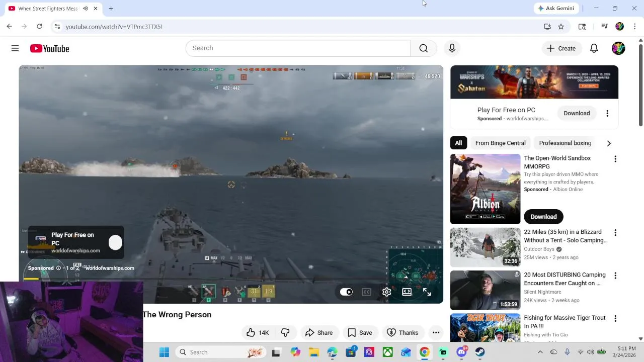Open the YouTube hamburger guide menu
Image resolution: width=644 pixels, height=362 pixels.
[x=15, y=48]
